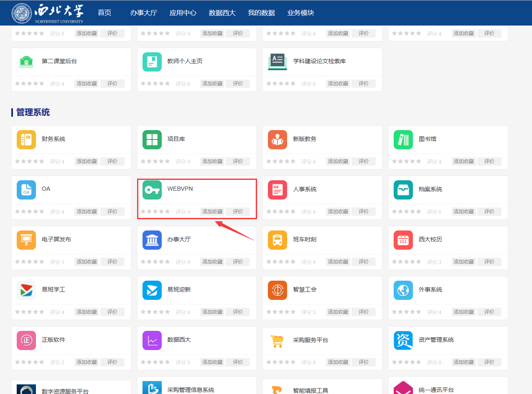Image resolution: width=532 pixels, height=394 pixels.
Task: Open the 办事大厅 navigation menu
Action: click(143, 13)
